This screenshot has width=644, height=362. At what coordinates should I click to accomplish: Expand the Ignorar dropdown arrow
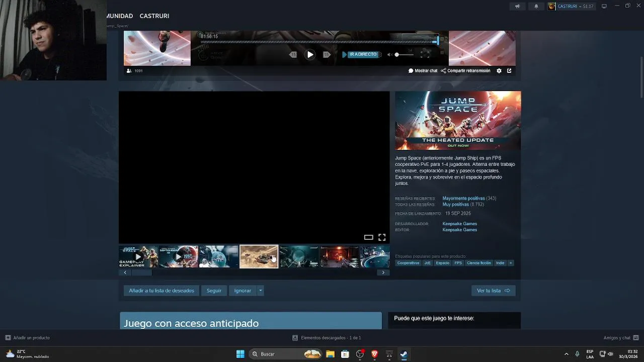point(260,291)
